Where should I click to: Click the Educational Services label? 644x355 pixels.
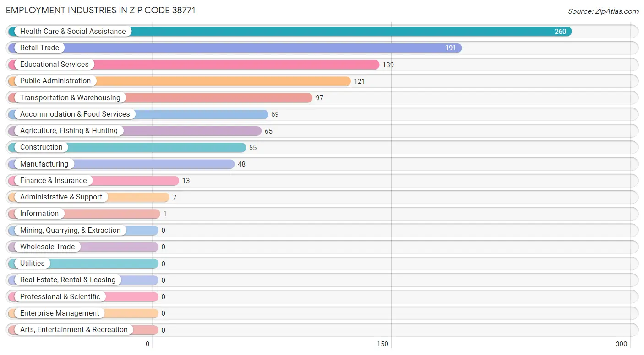[x=55, y=64]
